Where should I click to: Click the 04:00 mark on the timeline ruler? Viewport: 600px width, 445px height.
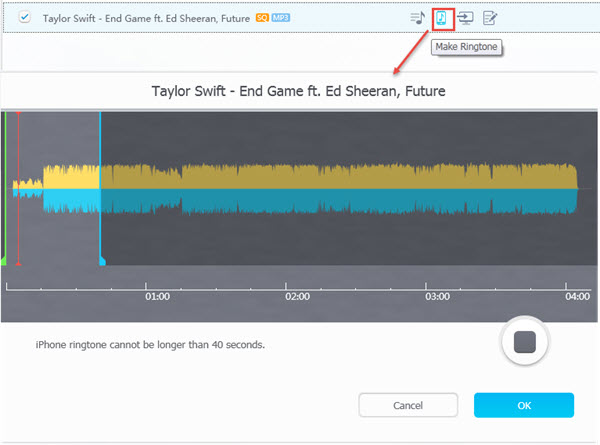[x=577, y=297]
